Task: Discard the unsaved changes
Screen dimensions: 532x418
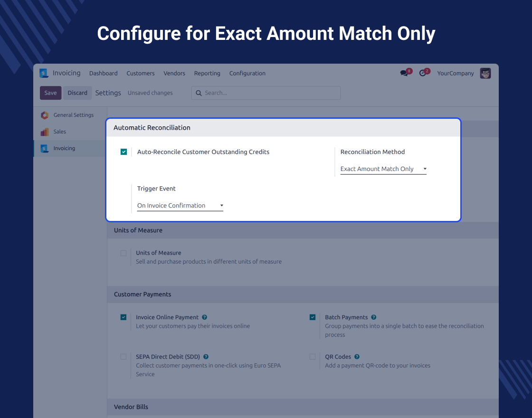Action: [77, 93]
